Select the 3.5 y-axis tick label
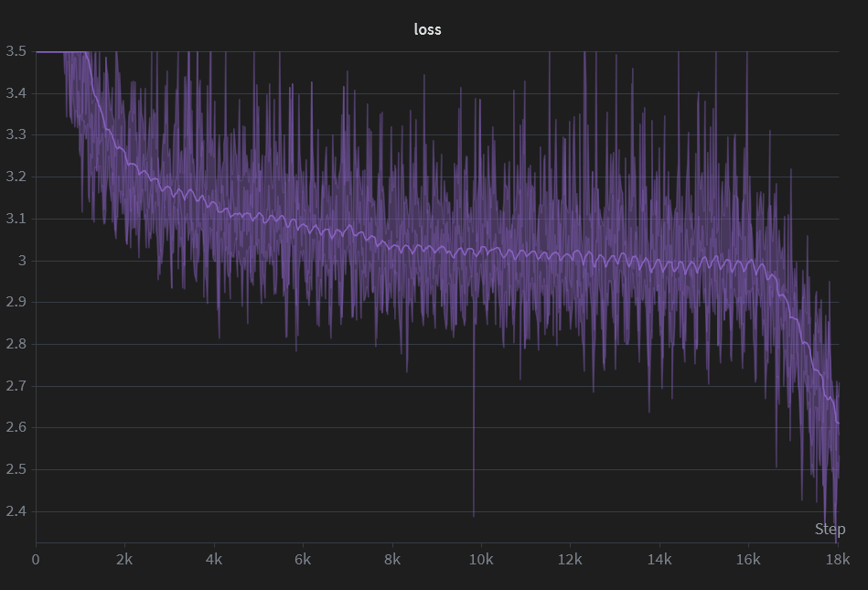868x590 pixels. [x=16, y=51]
